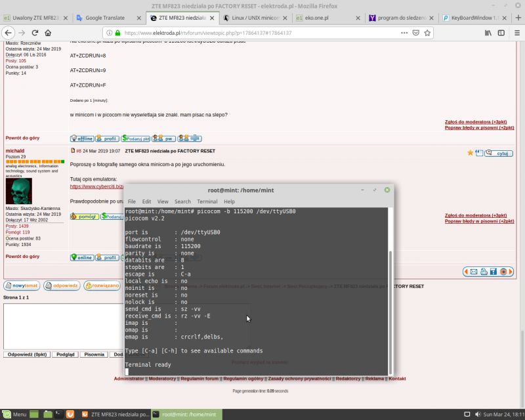The width and height of the screenshot is (525, 420).
Task: Launch Firefox from panel launcher
Action: (70, 414)
